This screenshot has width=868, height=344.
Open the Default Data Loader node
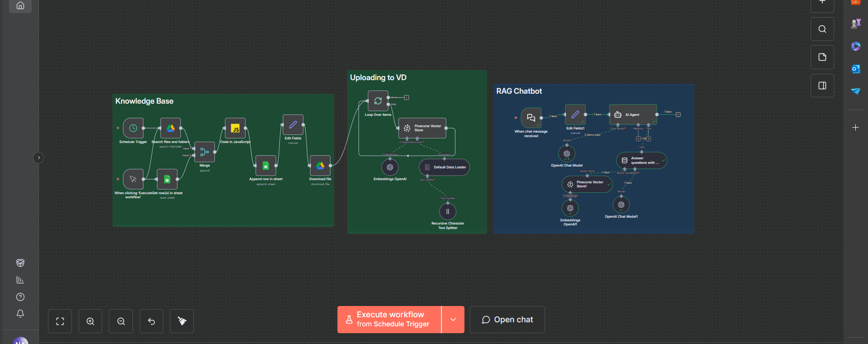point(444,167)
